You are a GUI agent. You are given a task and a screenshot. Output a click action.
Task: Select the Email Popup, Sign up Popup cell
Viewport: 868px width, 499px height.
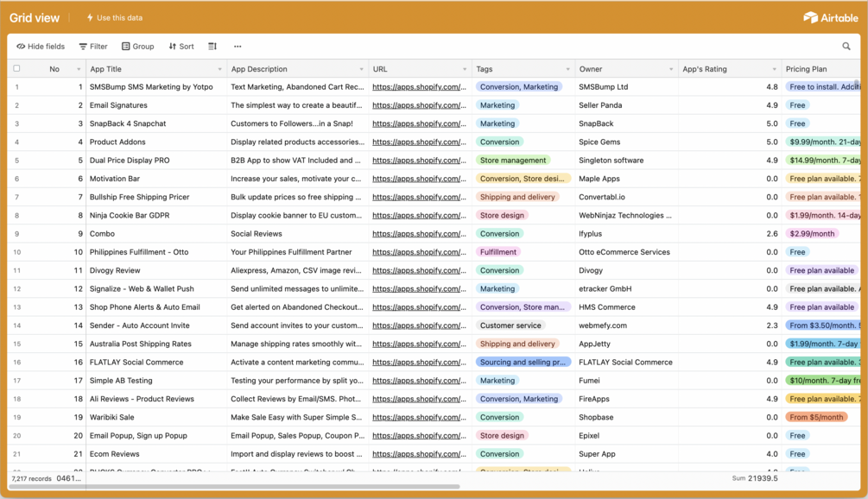156,435
